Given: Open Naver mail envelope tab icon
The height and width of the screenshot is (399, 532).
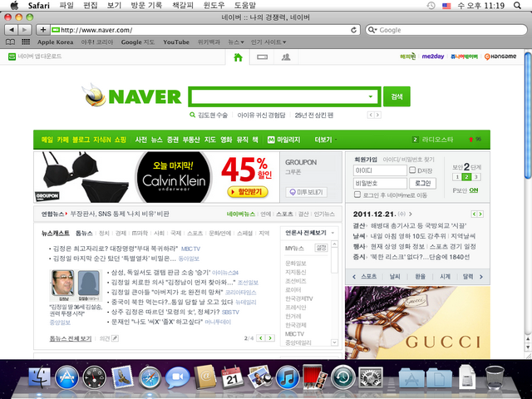Looking at the screenshot, I should pyautogui.click(x=263, y=57).
